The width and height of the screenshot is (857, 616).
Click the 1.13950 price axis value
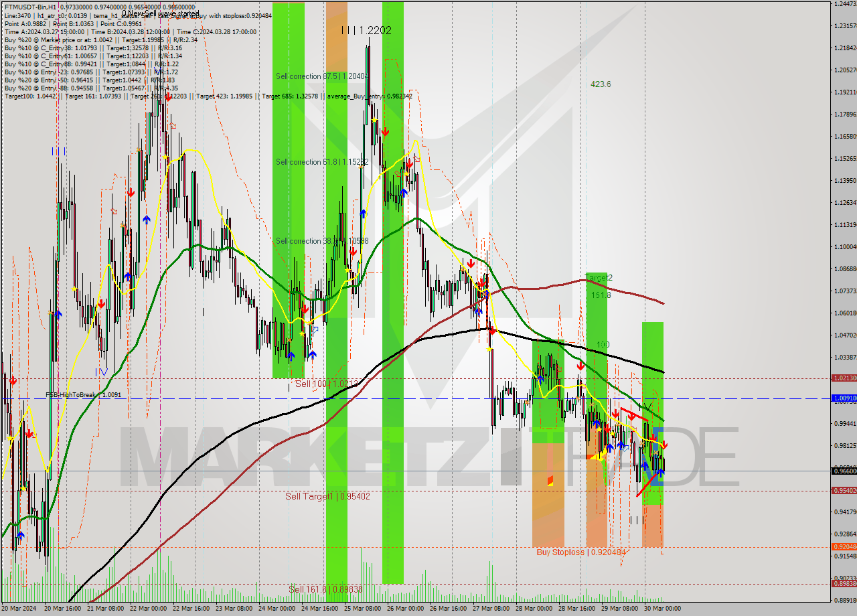(x=845, y=181)
